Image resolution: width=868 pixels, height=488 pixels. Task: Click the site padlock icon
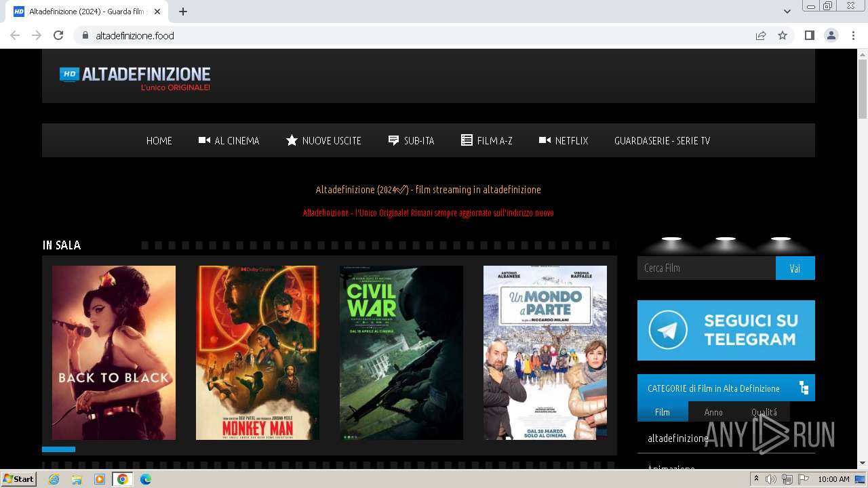point(85,35)
